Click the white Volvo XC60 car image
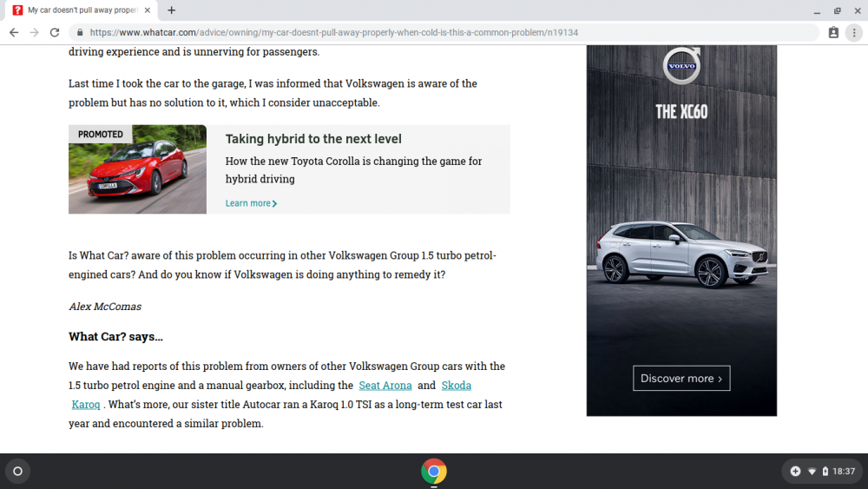The width and height of the screenshot is (868, 489). click(x=682, y=254)
